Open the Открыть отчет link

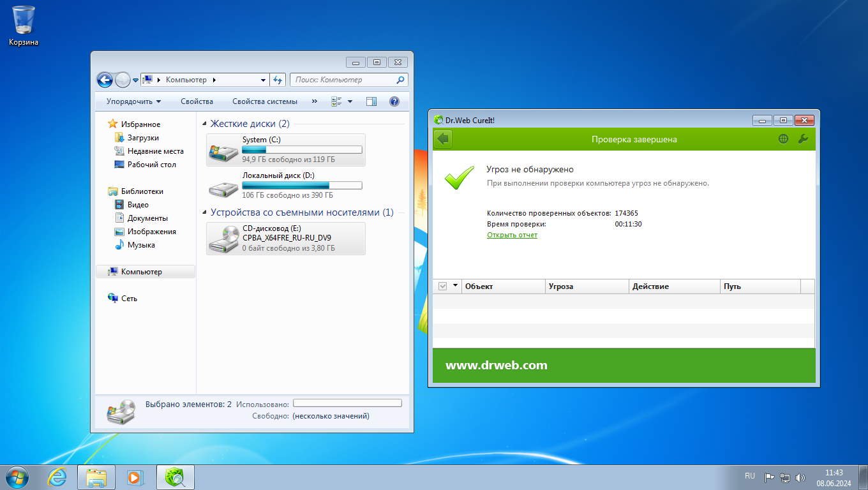[512, 235]
